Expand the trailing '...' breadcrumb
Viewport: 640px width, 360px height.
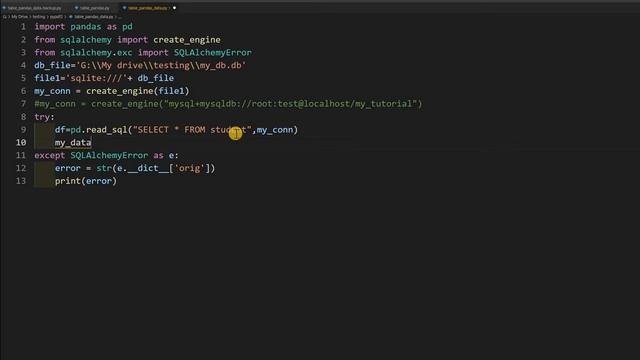(x=120, y=17)
